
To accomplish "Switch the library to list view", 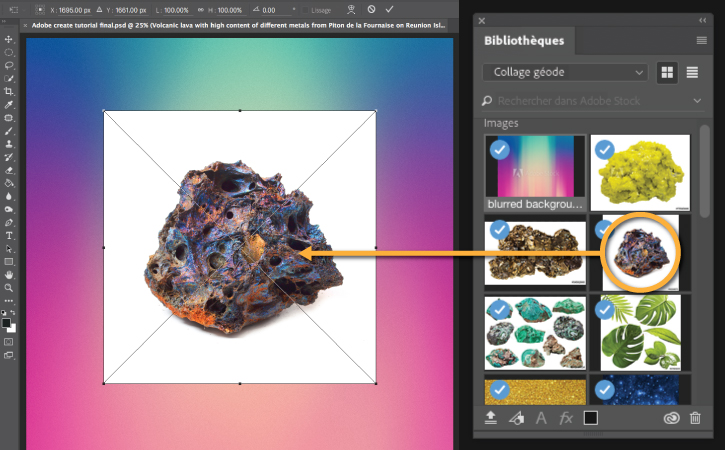I will [x=692, y=73].
